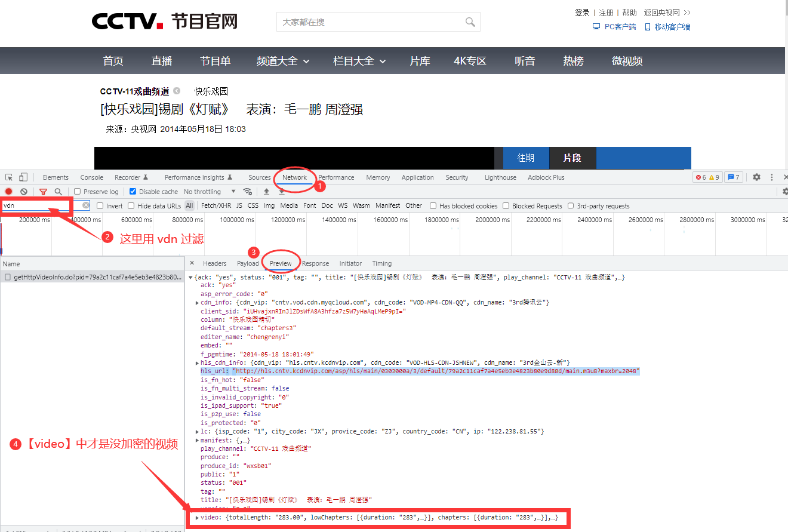Click the 注册 register link
Screen dimensions: 788x532
[x=606, y=13]
